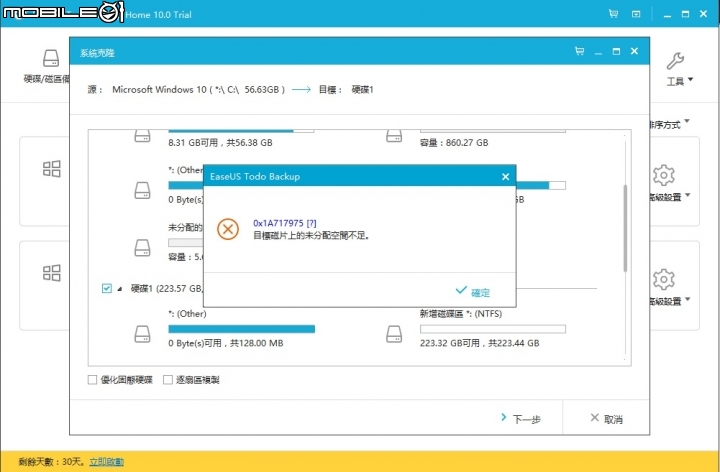Image resolution: width=720 pixels, height=472 pixels.
Task: Click the upper 高級設置 gear icon
Action: [664, 175]
